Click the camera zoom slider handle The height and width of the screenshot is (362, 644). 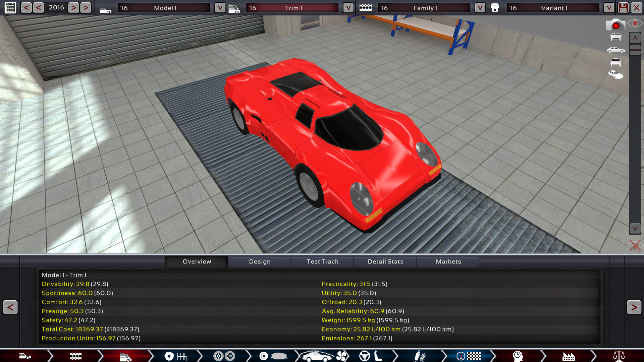point(635,50)
